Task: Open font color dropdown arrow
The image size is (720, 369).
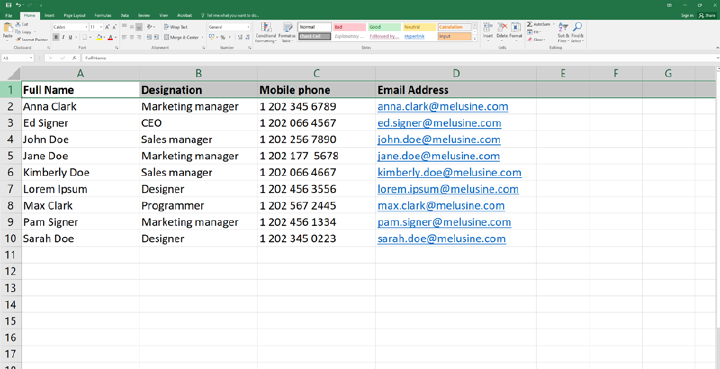Action: tap(115, 37)
